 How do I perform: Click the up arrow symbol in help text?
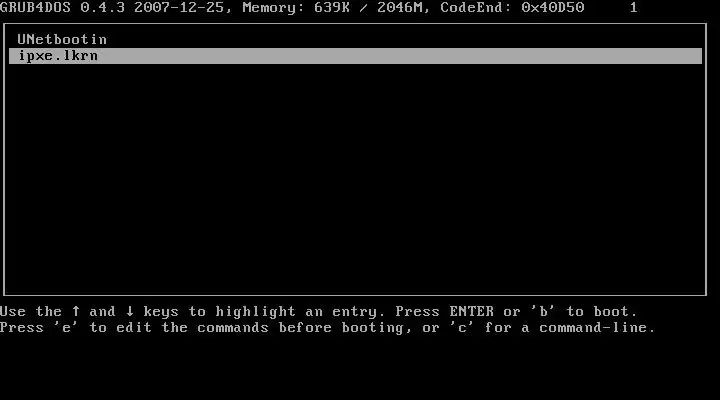pyautogui.click(x=76, y=311)
